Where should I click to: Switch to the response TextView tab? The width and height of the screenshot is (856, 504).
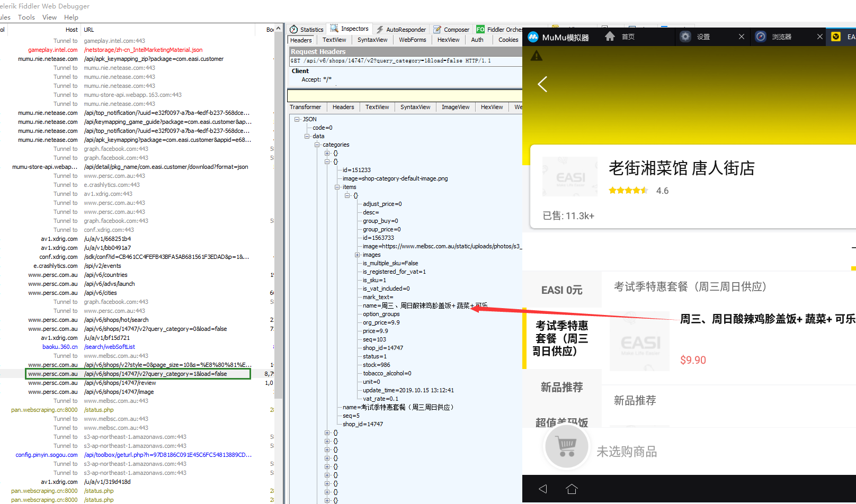[377, 107]
